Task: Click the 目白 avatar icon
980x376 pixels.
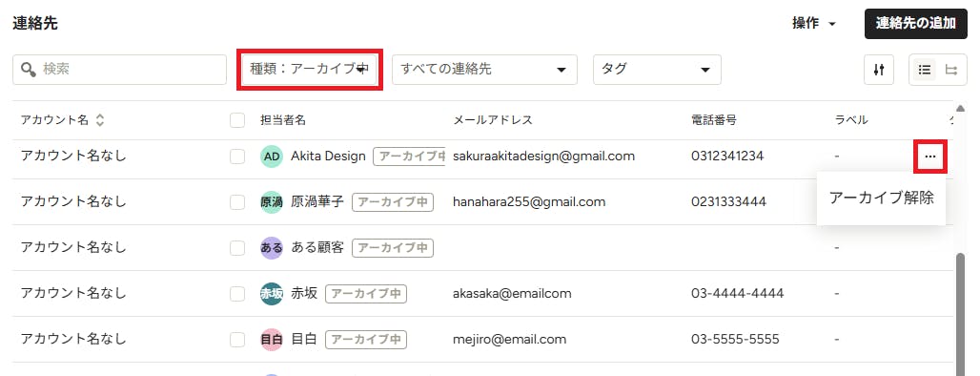Action: [272, 339]
